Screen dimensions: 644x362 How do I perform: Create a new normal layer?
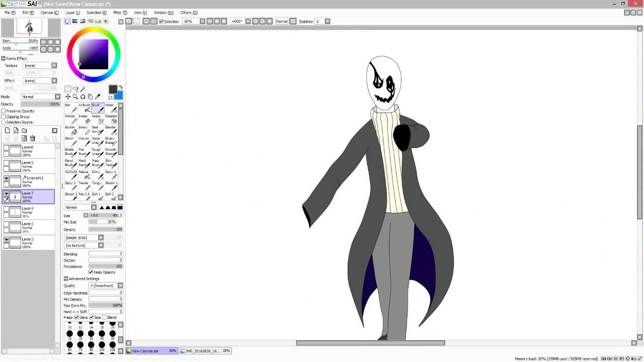(x=8, y=131)
